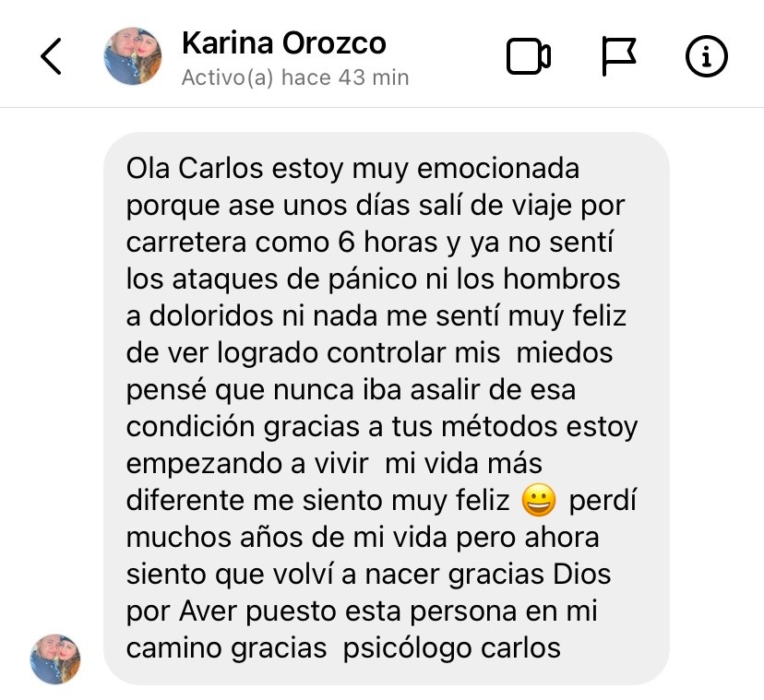
Task: Tap the smiling emoji in the message
Action: pyautogui.click(x=539, y=500)
